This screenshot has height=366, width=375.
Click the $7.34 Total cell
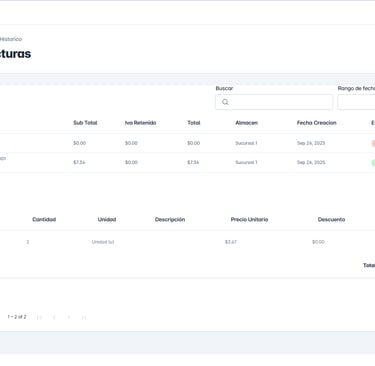point(193,162)
